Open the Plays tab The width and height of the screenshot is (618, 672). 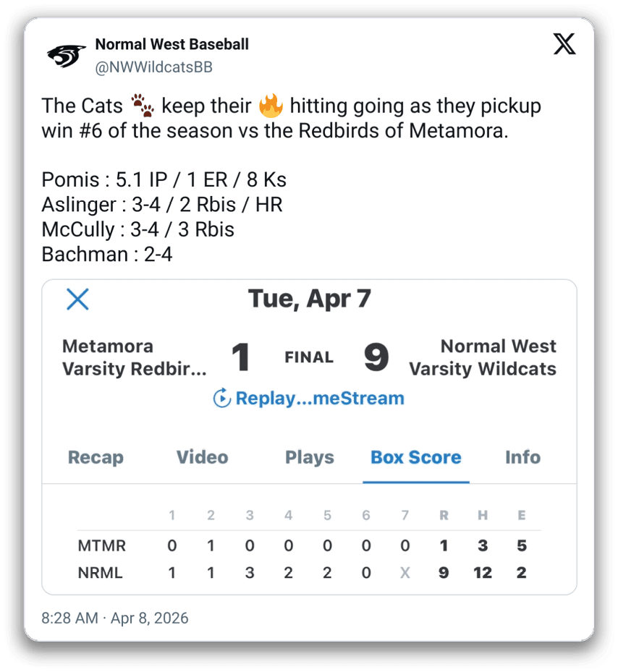coord(310,457)
